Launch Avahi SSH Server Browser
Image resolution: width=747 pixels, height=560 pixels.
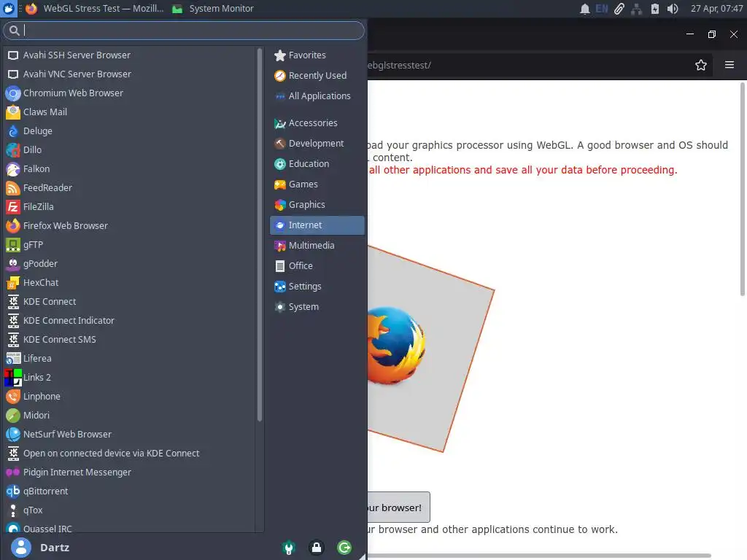click(x=129, y=55)
